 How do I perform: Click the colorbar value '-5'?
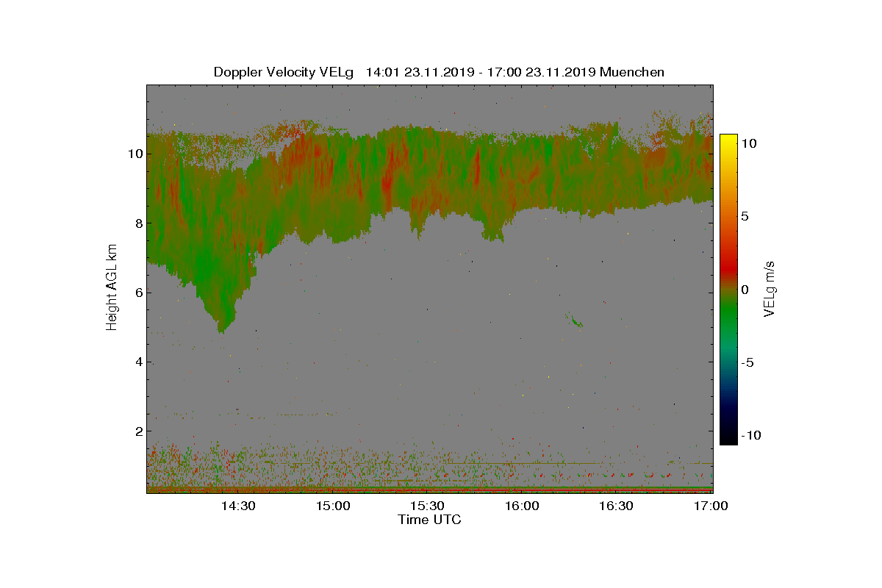point(747,362)
